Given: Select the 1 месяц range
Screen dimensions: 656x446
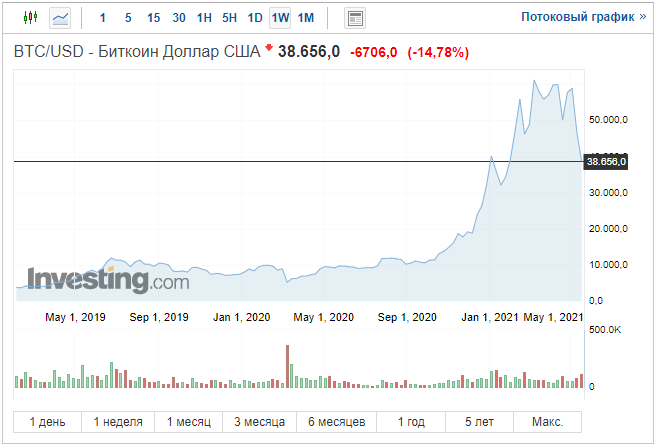Looking at the screenshot, I should tap(188, 421).
